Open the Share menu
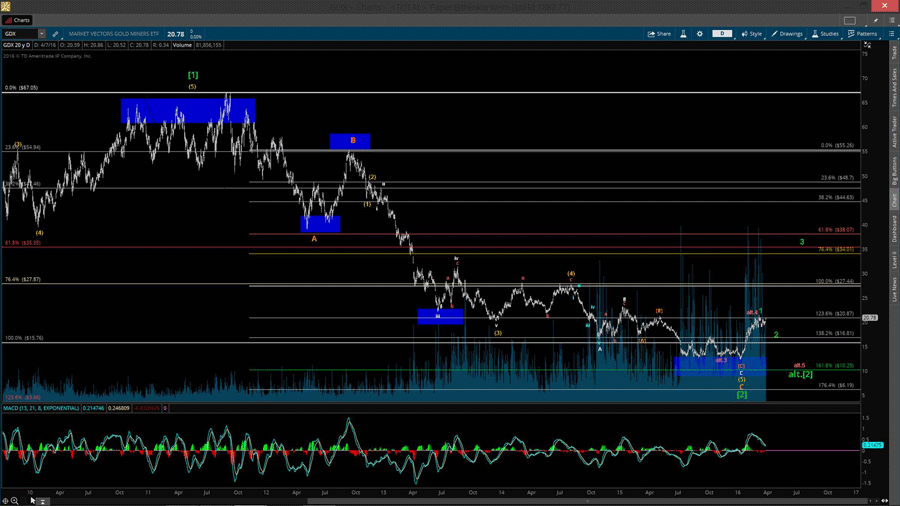Image resolution: width=900 pixels, height=506 pixels. [659, 34]
